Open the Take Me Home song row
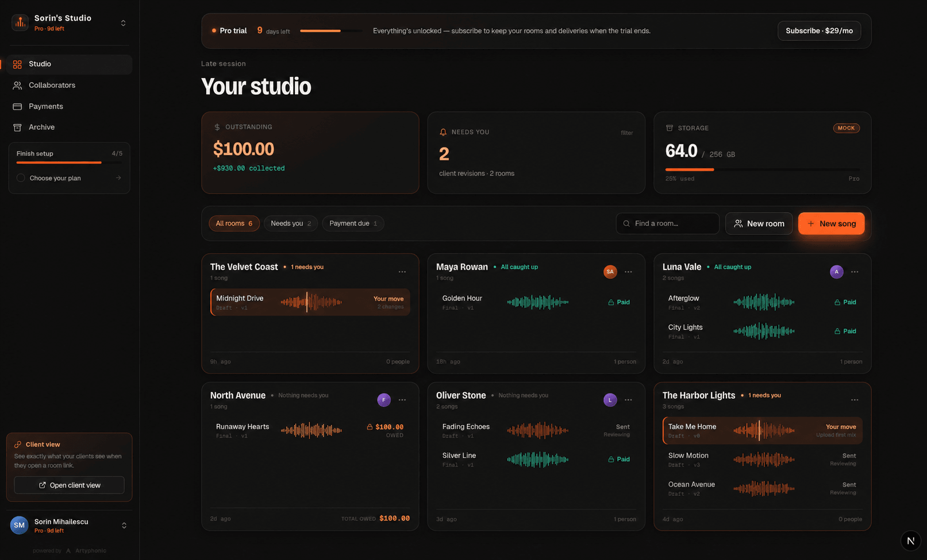This screenshot has width=927, height=560. click(763, 430)
